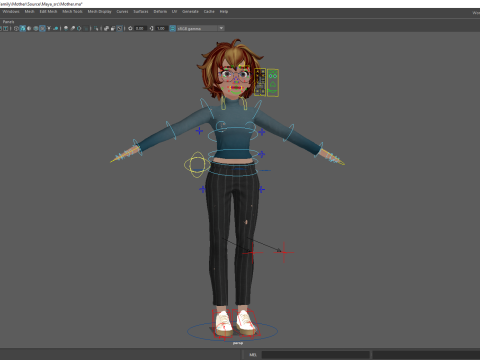The width and height of the screenshot is (480, 360).
Task: Toggle viewport shadows icon
Action: 56,28
